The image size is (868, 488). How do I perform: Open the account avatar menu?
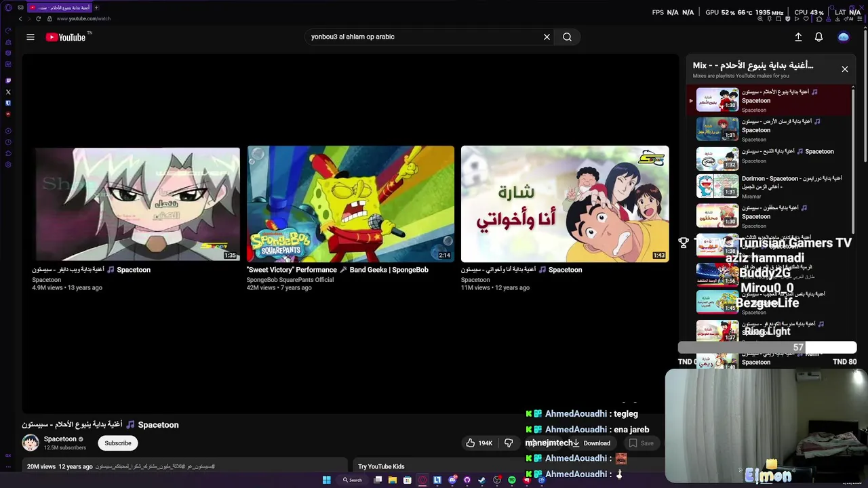click(x=844, y=37)
